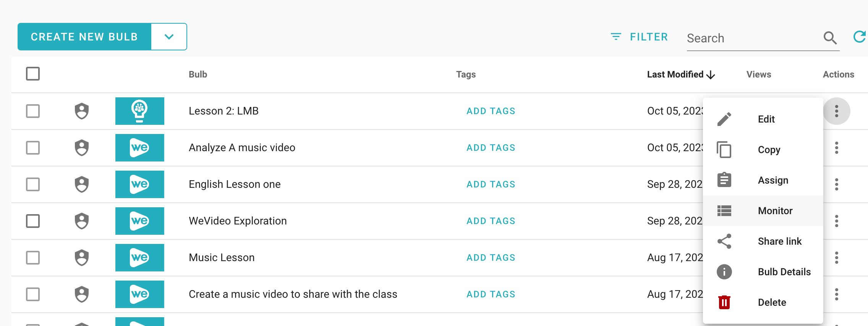868x326 pixels.
Task: Expand the Create New Bulb dropdown arrow
Action: click(x=169, y=37)
